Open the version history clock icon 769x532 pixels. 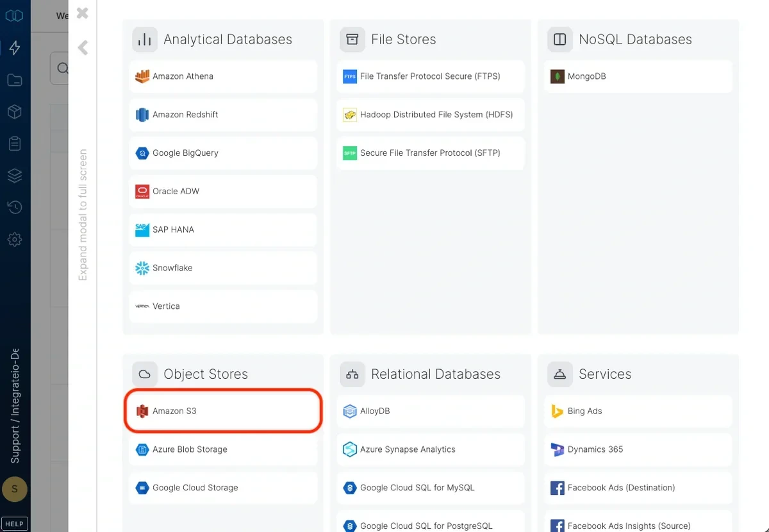coord(14,207)
